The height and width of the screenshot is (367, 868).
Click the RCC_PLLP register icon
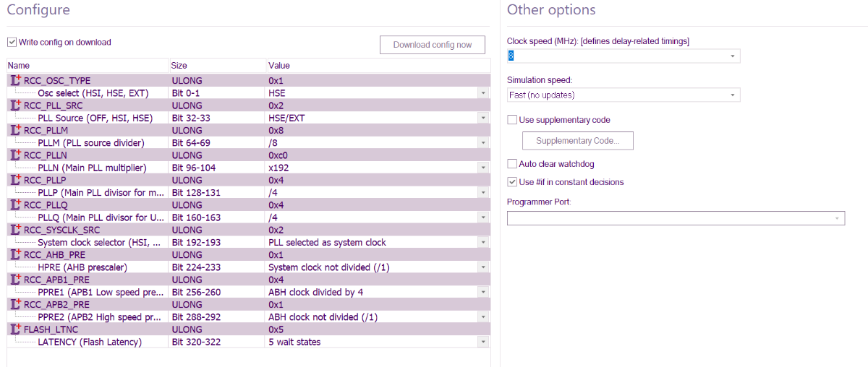[x=15, y=180]
